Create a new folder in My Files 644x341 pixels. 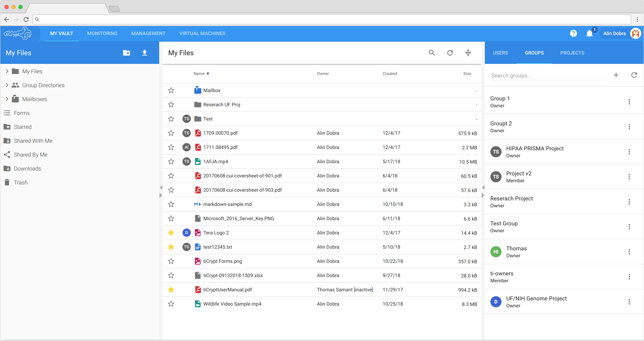(x=127, y=53)
